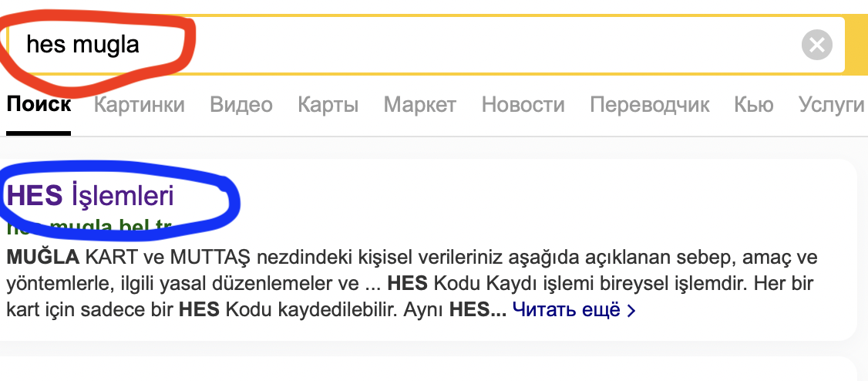Open the Маркет tab

(420, 104)
